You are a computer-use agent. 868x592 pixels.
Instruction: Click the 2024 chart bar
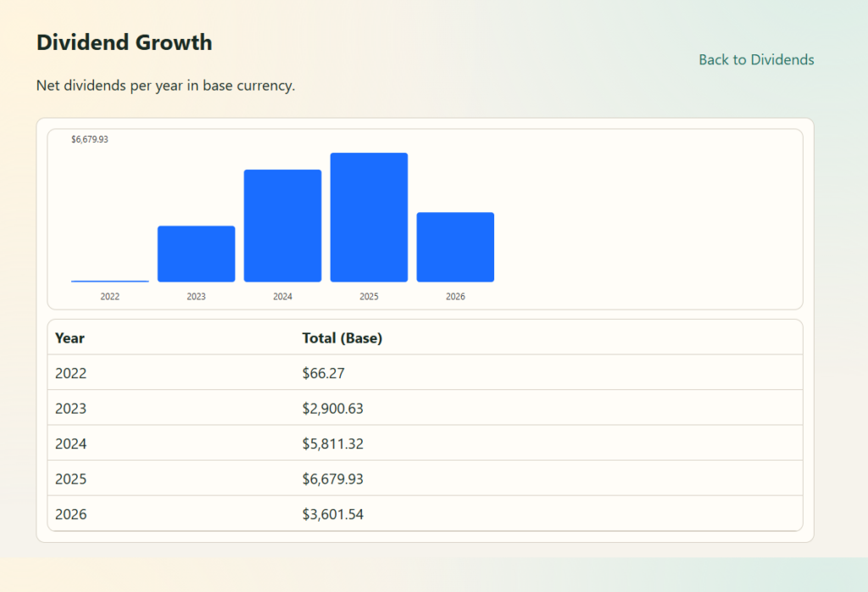click(282, 226)
